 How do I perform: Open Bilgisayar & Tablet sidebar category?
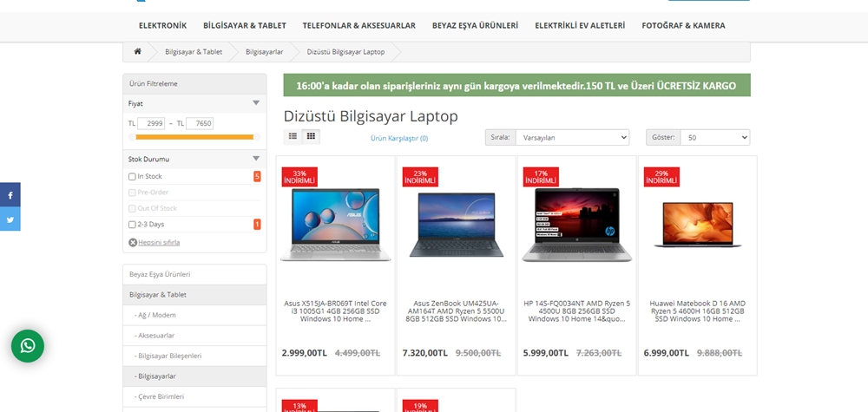pyautogui.click(x=194, y=295)
